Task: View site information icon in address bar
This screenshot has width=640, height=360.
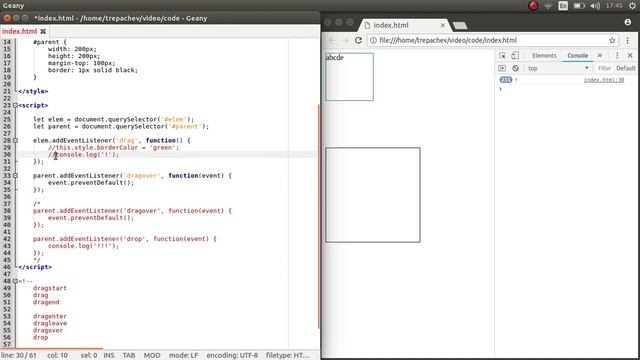Action: click(x=373, y=40)
